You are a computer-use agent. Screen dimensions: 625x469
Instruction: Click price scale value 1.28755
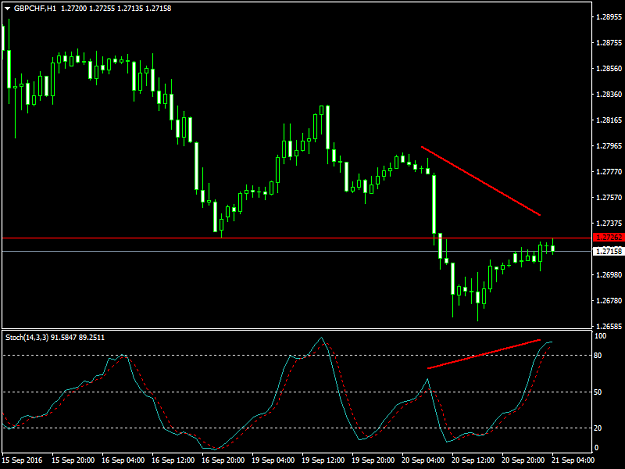tap(609, 43)
